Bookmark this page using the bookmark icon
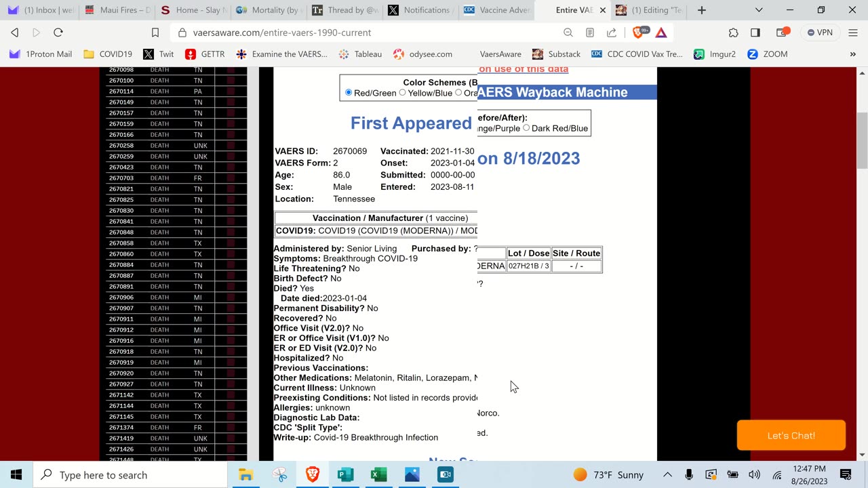868x488 pixels. click(155, 33)
